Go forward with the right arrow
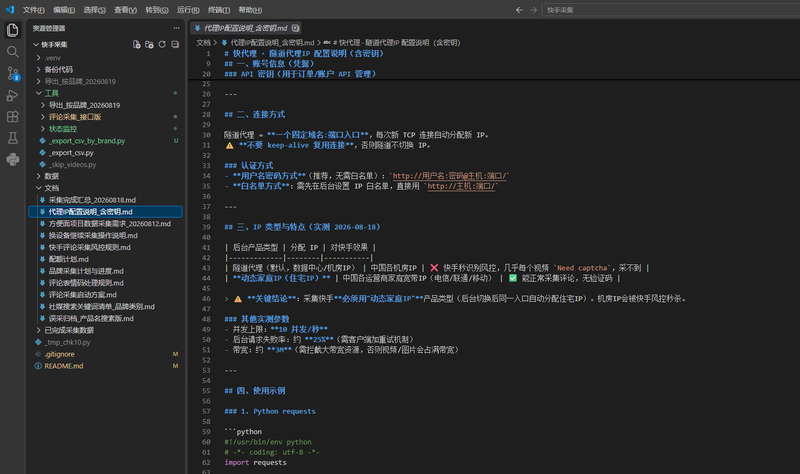This screenshot has width=800, height=474. (533, 10)
